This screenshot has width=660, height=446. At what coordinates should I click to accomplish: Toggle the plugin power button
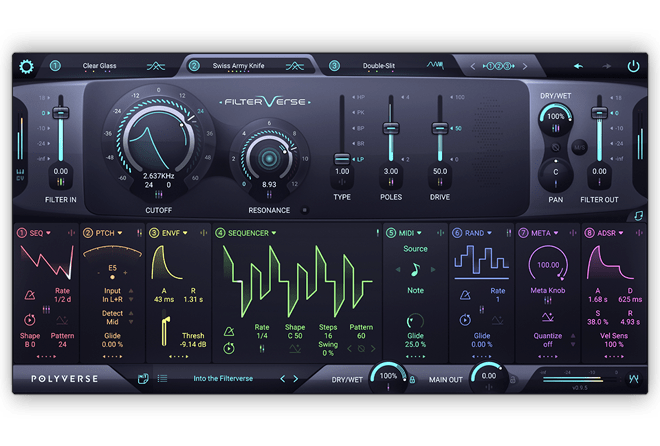coord(633,67)
